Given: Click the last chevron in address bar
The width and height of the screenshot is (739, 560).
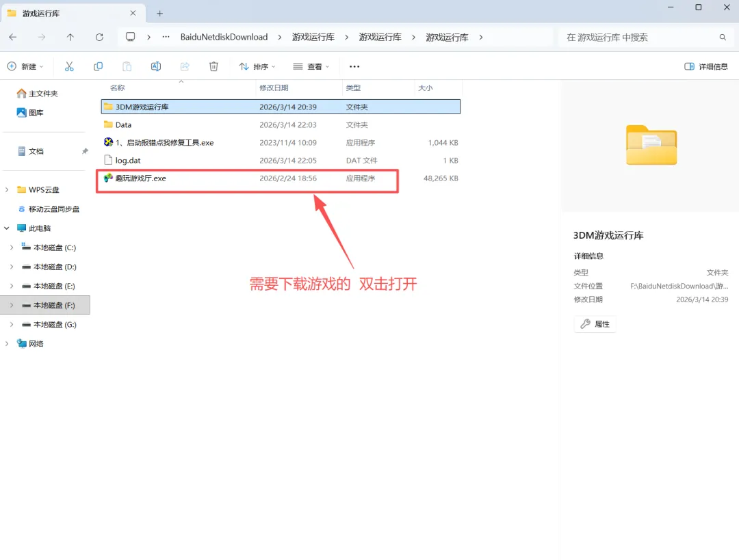Looking at the screenshot, I should click(x=481, y=37).
